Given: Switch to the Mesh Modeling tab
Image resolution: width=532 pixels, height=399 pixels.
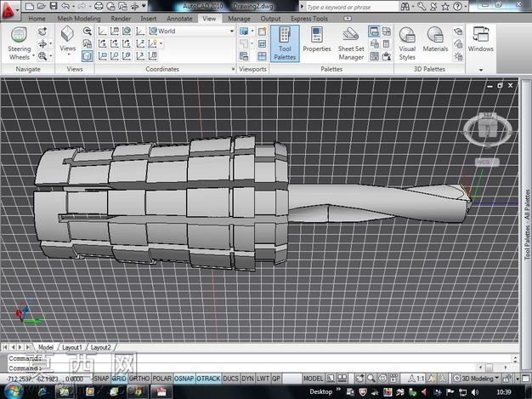Looking at the screenshot, I should pyautogui.click(x=79, y=19).
